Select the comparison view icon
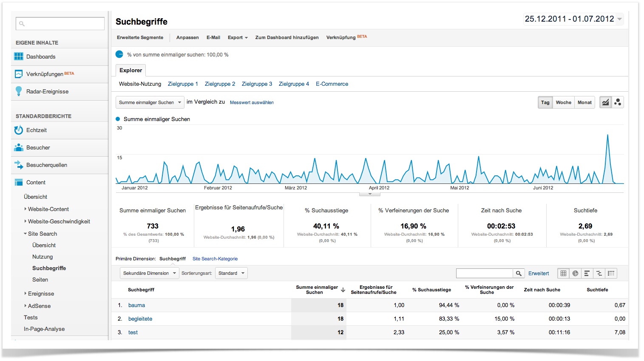 click(x=599, y=274)
